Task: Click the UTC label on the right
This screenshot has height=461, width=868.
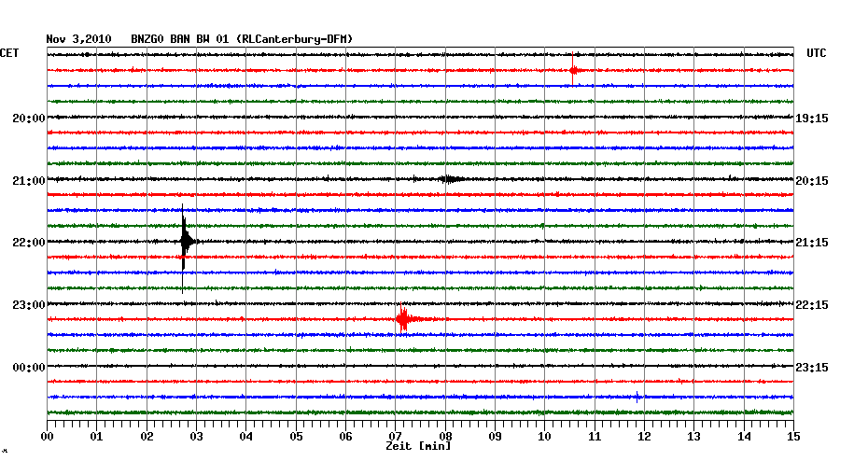Action: pos(816,53)
